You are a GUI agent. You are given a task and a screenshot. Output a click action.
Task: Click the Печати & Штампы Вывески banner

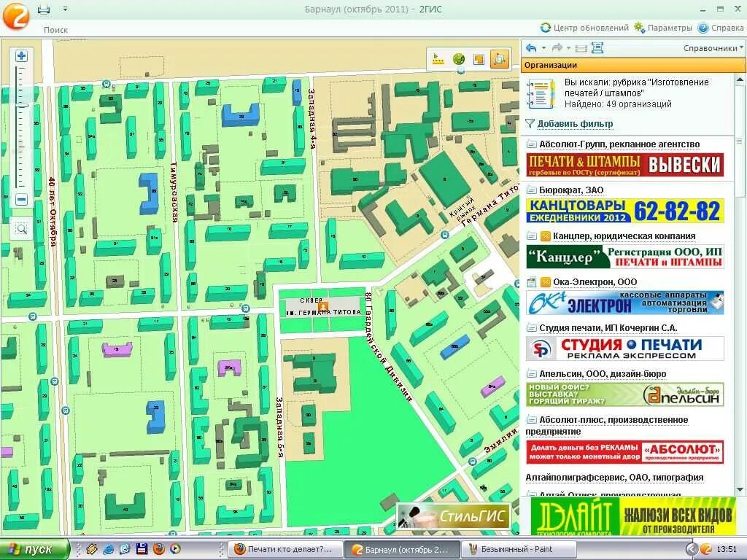click(625, 165)
